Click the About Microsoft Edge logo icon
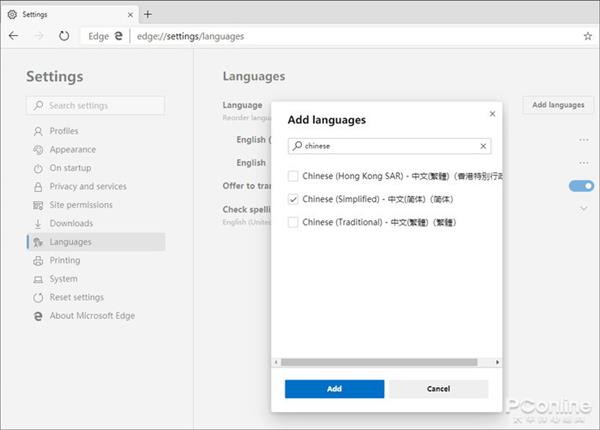Image resolution: width=600 pixels, height=430 pixels. point(38,316)
